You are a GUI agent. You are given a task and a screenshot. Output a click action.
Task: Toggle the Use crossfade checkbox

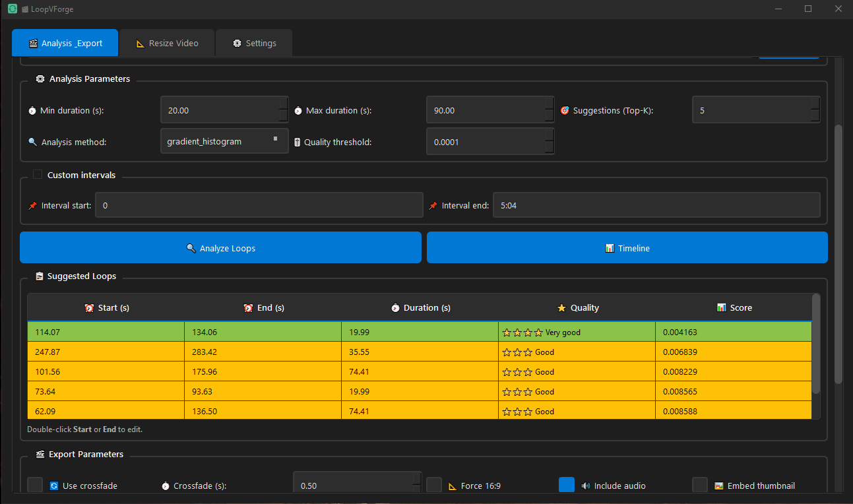[x=35, y=486]
